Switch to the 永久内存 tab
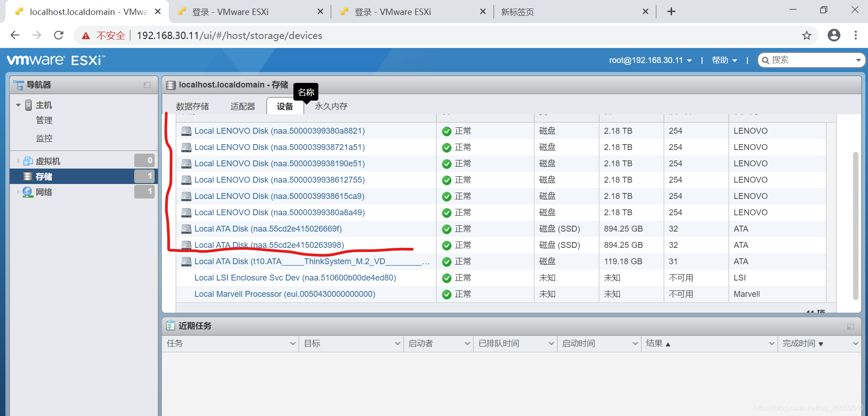The height and width of the screenshot is (416, 868). (331, 106)
